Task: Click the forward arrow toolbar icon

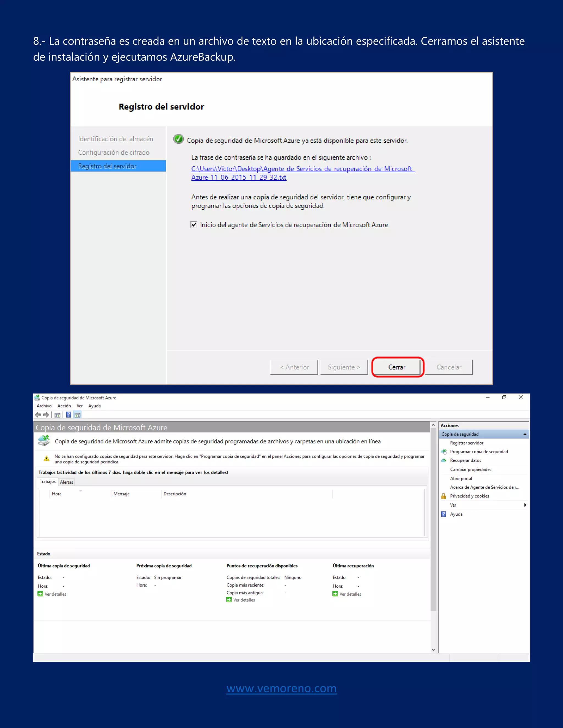Action: coord(46,415)
